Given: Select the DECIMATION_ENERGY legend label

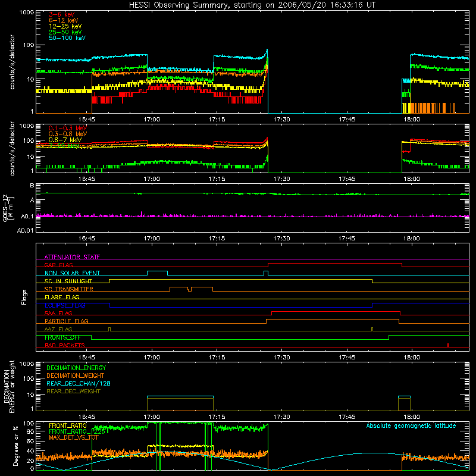Looking at the screenshot, I should coord(76,368).
